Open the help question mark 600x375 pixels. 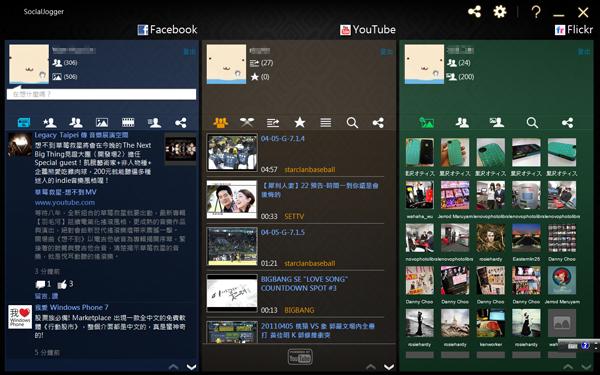(x=536, y=12)
